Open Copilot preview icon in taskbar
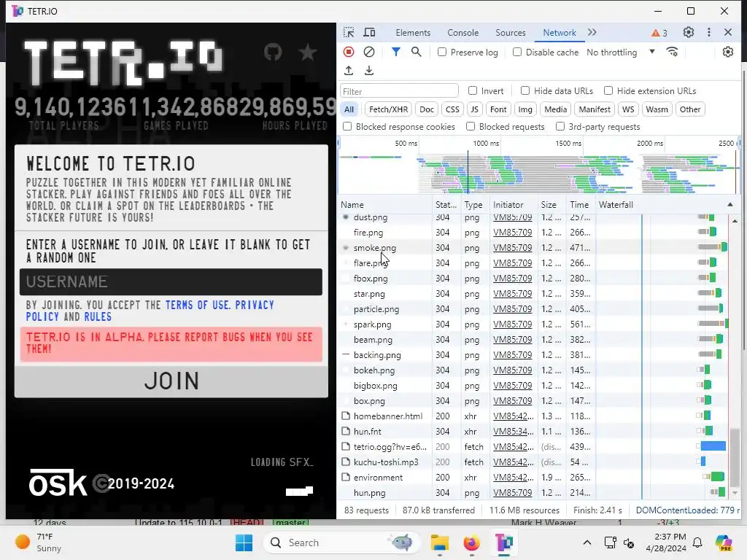The height and width of the screenshot is (560, 747). click(724, 542)
